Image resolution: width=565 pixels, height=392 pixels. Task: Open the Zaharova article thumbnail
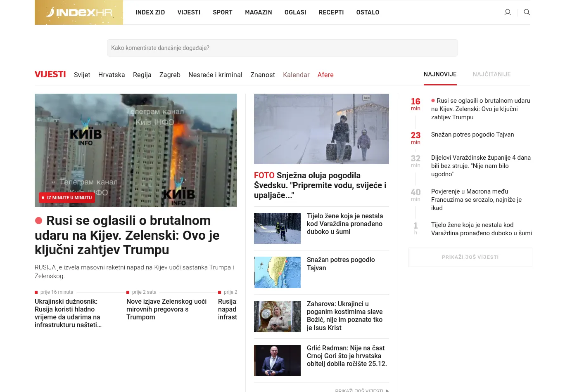pyautogui.click(x=277, y=316)
